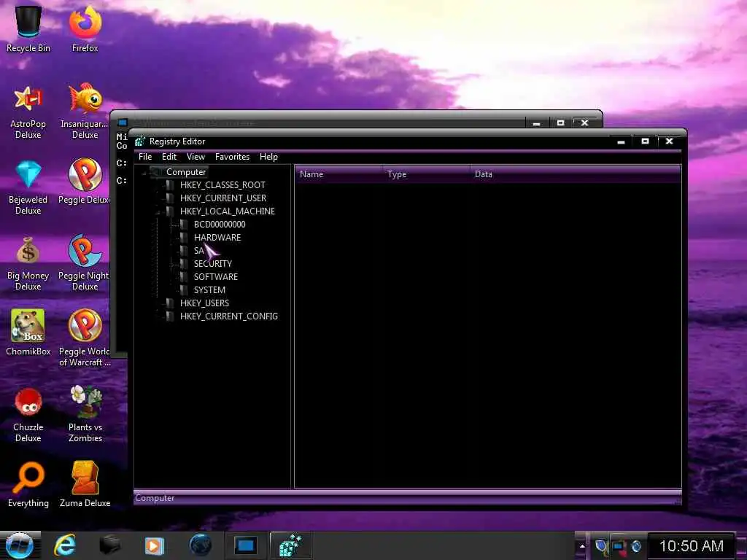
Task: Collapse the HKEY_LOCAL_MACHINE node arrow
Action: 158,211
